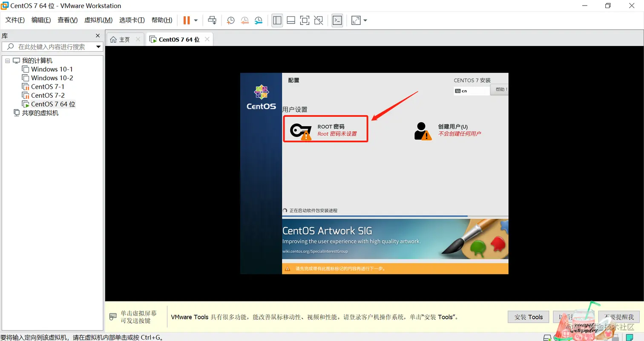Click the suspended CentOS 7-2 VM icon

(x=25, y=95)
